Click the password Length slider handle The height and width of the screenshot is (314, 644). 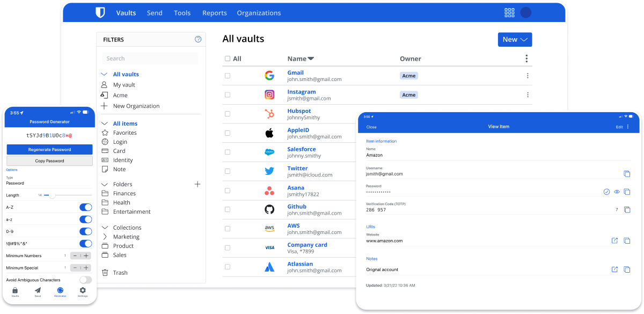(52, 195)
